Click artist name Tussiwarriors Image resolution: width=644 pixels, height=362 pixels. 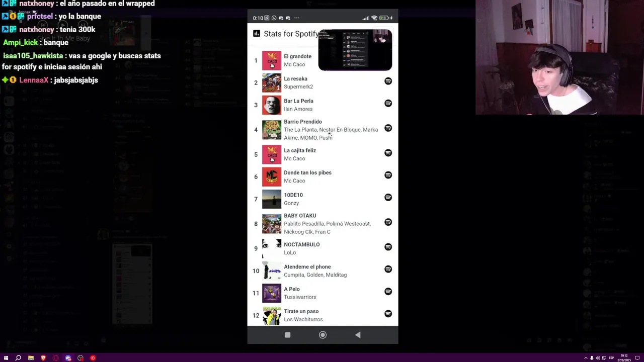[x=300, y=297]
